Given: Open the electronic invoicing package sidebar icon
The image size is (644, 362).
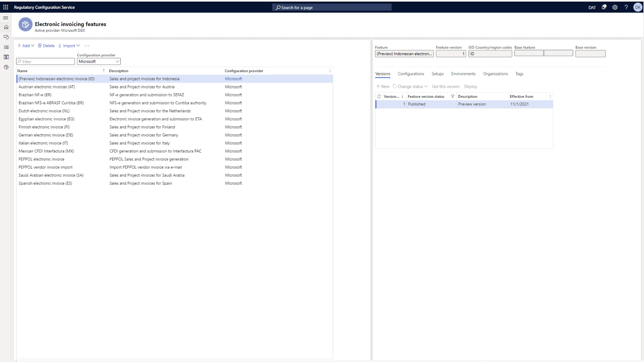Looking at the screenshot, I should coord(6,67).
